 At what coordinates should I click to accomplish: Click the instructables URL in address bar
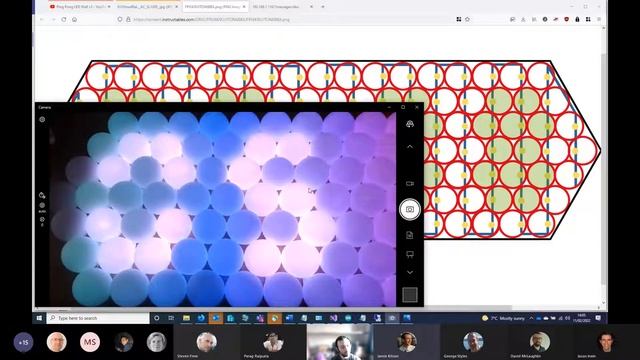pyautogui.click(x=211, y=19)
